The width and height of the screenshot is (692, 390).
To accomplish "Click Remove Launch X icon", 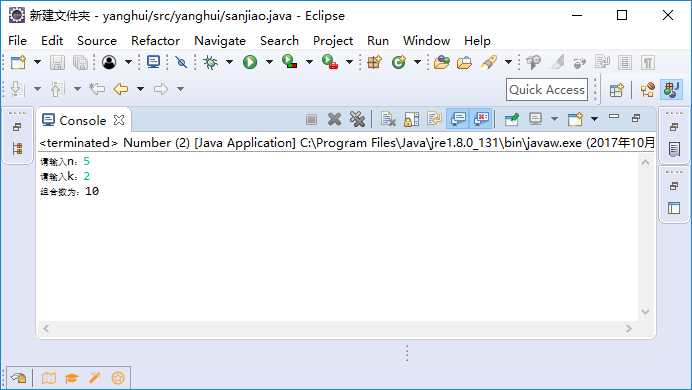I will [x=335, y=119].
